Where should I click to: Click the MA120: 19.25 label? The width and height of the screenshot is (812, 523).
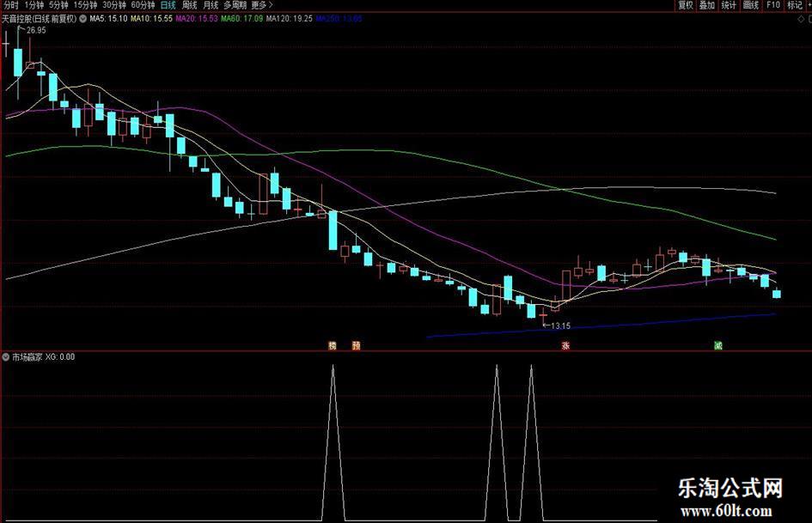pyautogui.click(x=290, y=19)
